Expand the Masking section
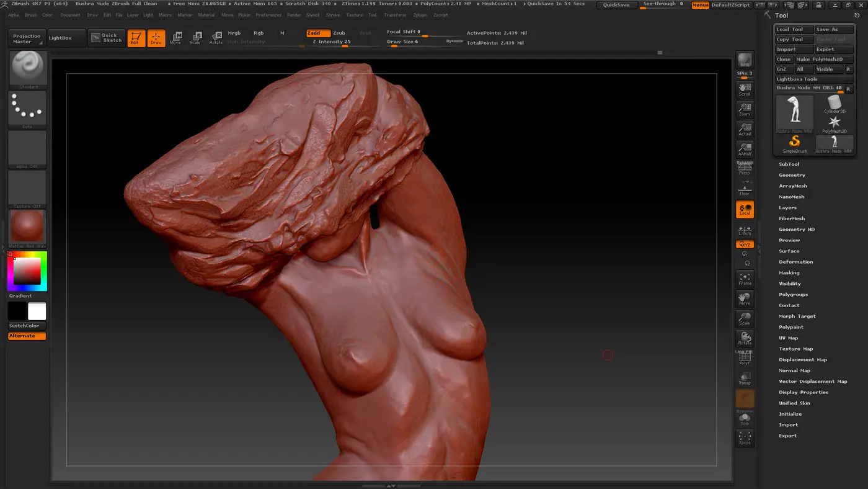 pos(789,273)
